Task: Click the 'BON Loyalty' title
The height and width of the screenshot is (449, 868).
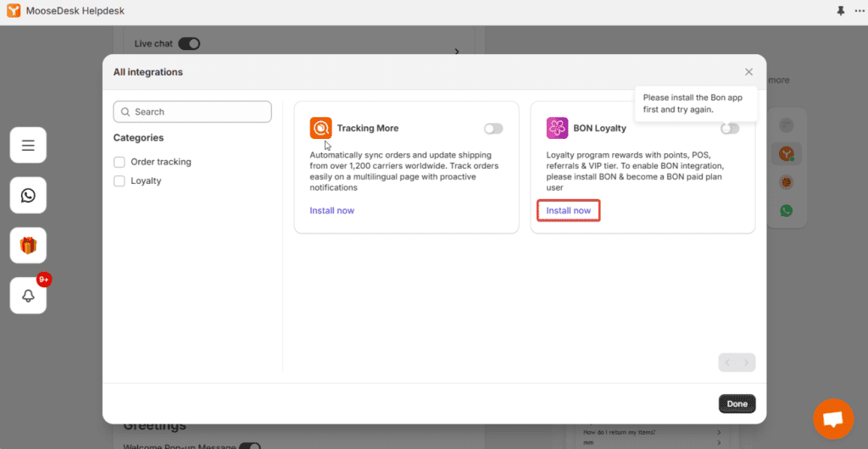Action: pos(599,128)
